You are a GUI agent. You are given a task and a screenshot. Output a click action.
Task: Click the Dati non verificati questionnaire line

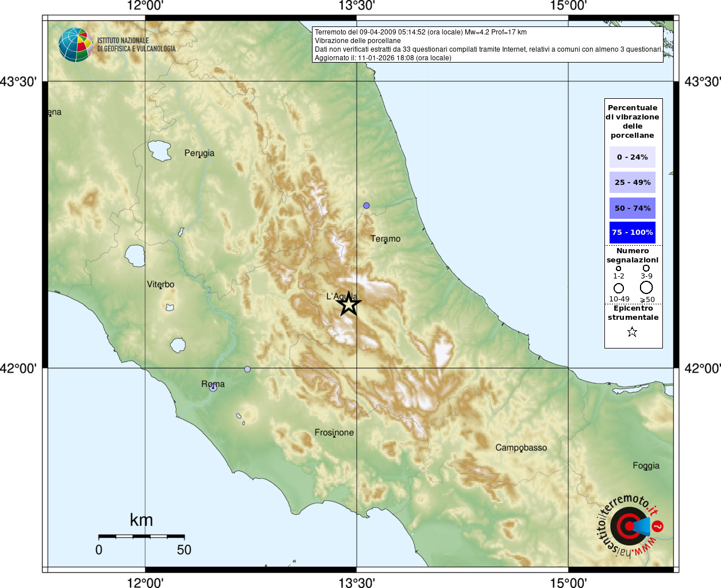(x=488, y=49)
